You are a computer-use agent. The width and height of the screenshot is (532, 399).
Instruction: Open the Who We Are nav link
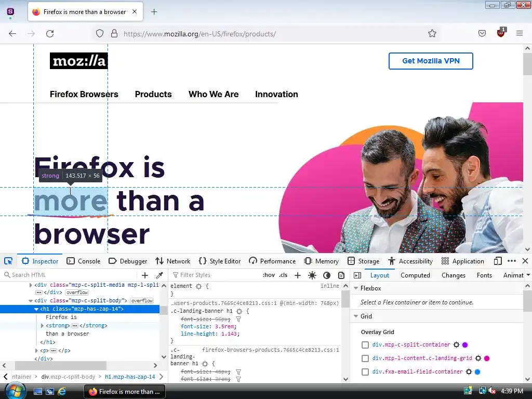214,95
